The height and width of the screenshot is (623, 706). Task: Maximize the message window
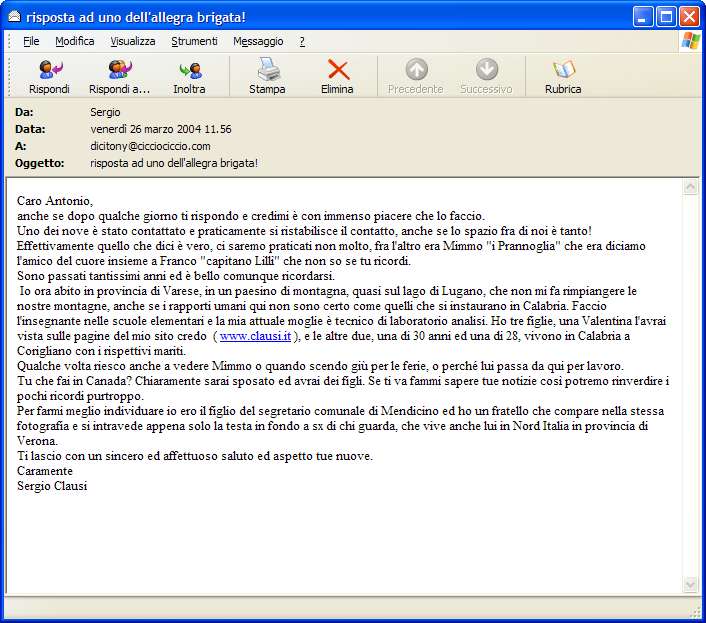[666, 17]
